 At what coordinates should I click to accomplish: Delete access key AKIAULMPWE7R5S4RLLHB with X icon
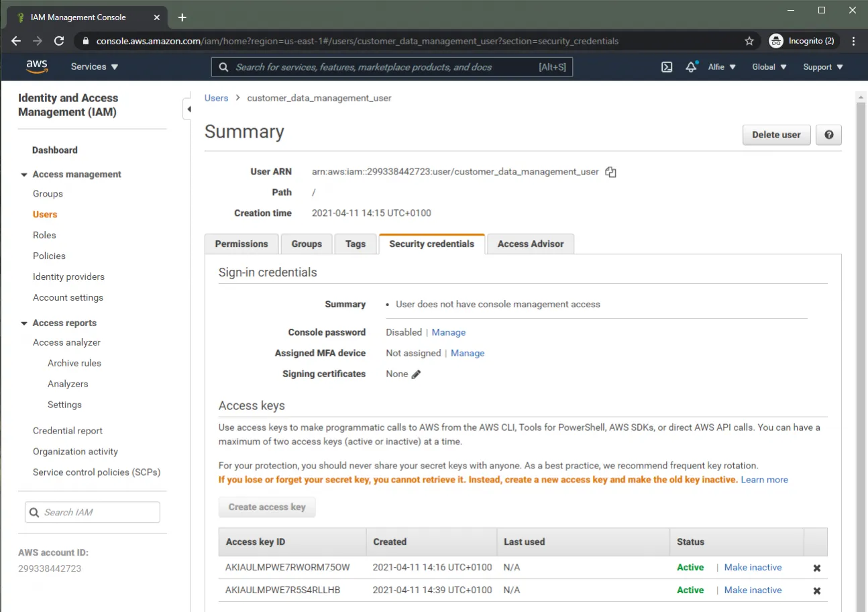click(817, 591)
